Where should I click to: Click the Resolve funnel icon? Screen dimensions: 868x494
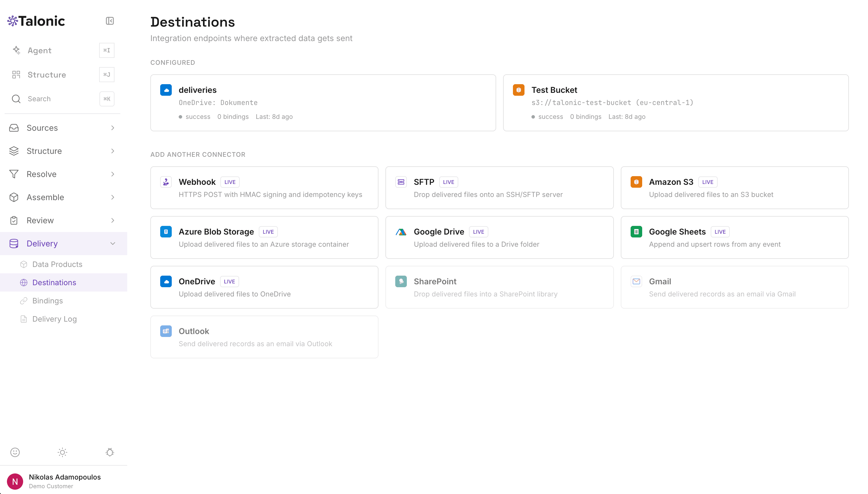pos(14,174)
